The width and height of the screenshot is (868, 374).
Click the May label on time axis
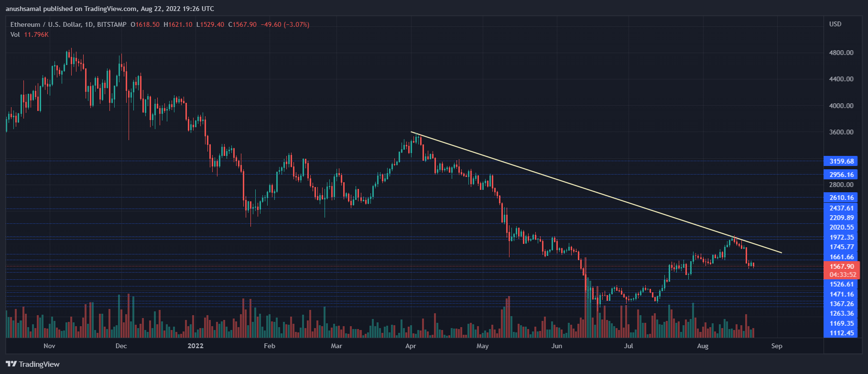coord(483,346)
